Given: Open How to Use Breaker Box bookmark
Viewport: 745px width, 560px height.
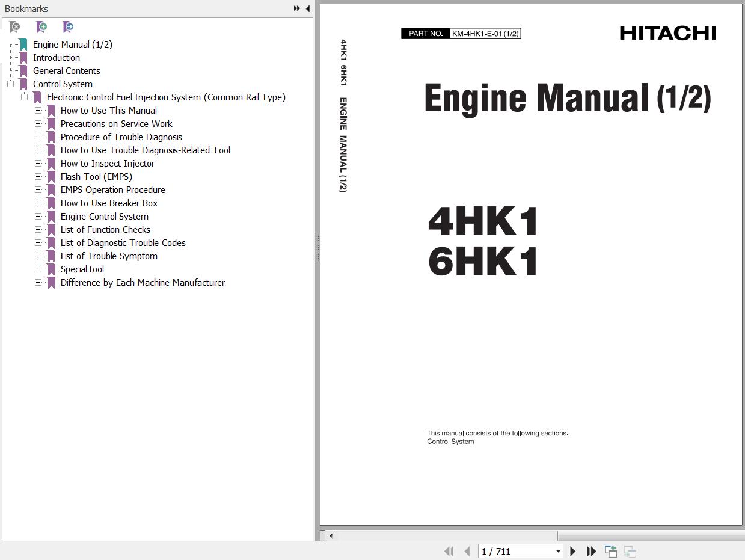Looking at the screenshot, I should (109, 203).
